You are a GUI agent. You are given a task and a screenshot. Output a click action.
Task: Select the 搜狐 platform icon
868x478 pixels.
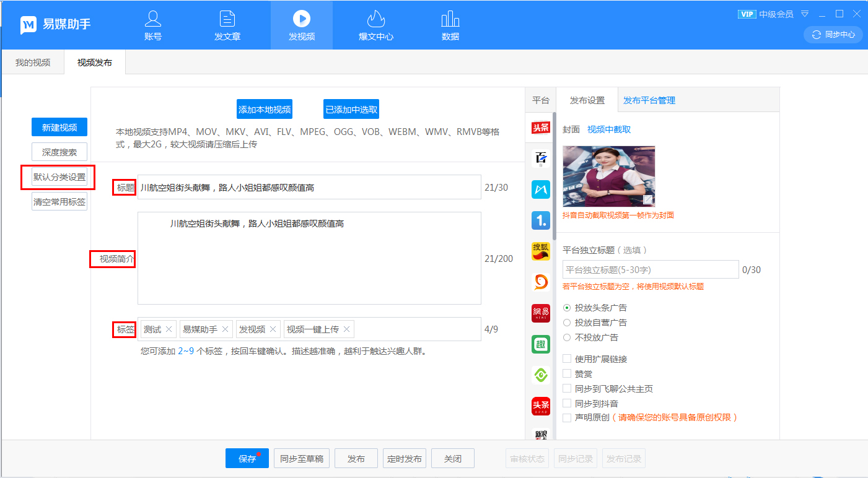click(x=540, y=251)
